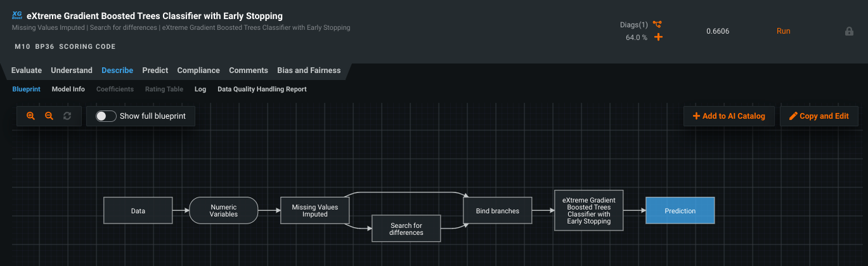Viewport: 868px width, 266px height.
Task: Click the Diags branch diagram icon
Action: point(657,25)
